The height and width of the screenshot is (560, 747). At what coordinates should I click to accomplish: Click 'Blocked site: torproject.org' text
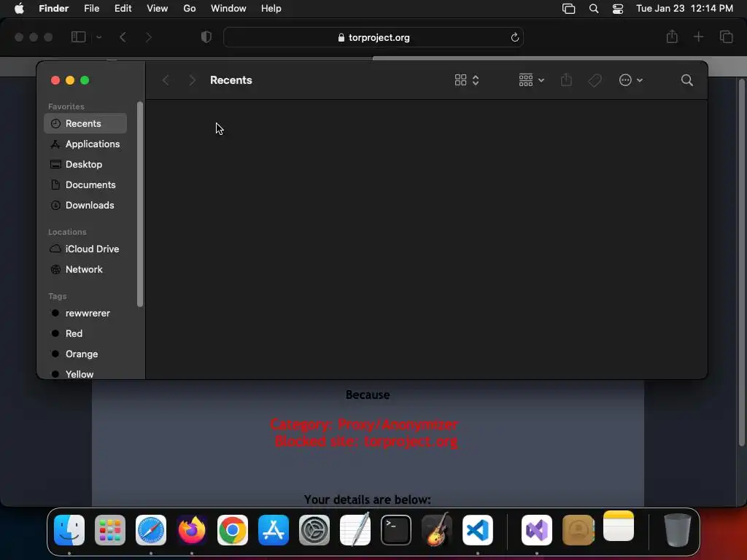366,441
